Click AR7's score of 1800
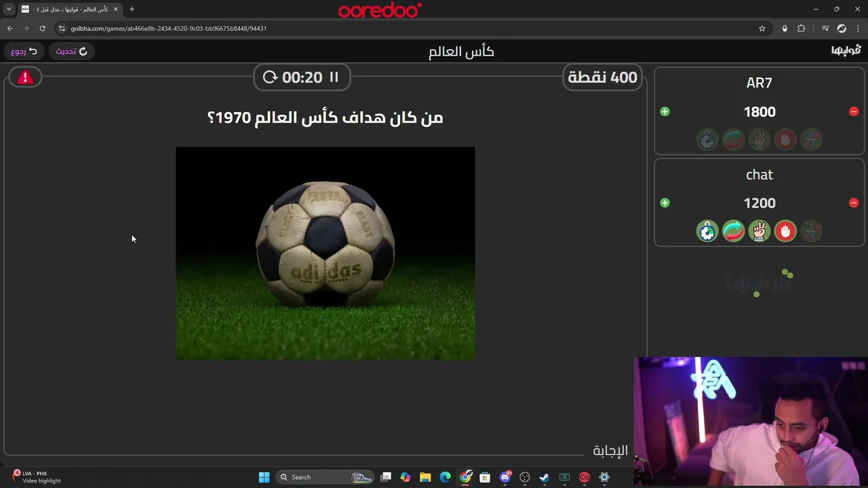868x488 pixels. [x=759, y=112]
